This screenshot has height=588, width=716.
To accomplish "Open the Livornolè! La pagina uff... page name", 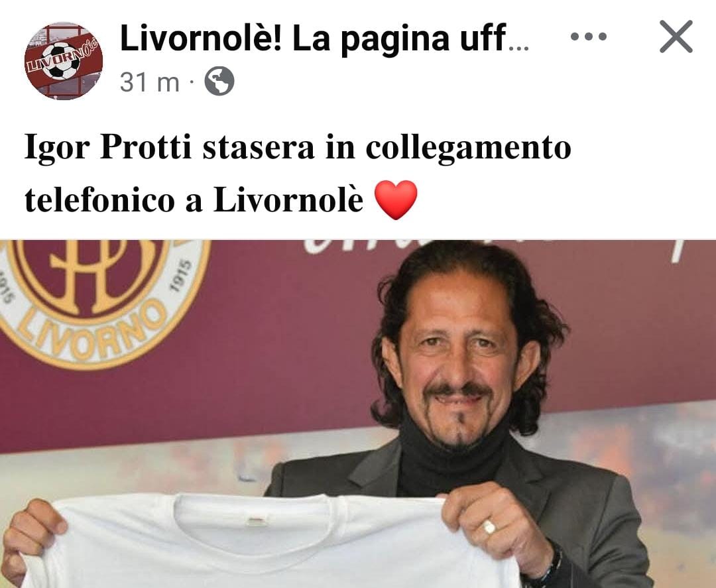I will (324, 39).
